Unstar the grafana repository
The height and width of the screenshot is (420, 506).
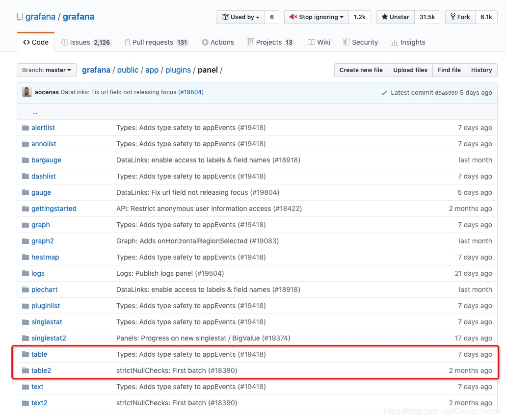coord(395,17)
